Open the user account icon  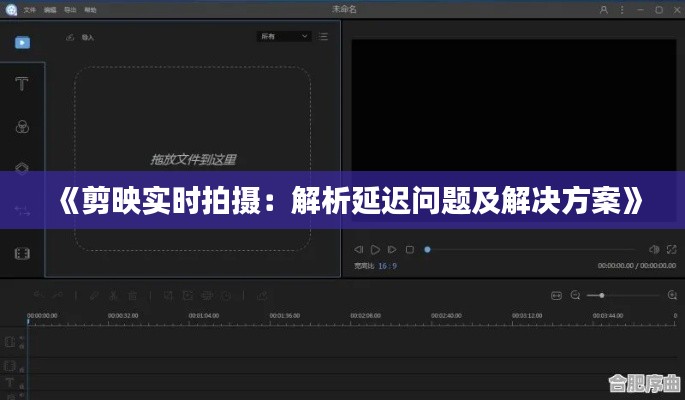[604, 10]
